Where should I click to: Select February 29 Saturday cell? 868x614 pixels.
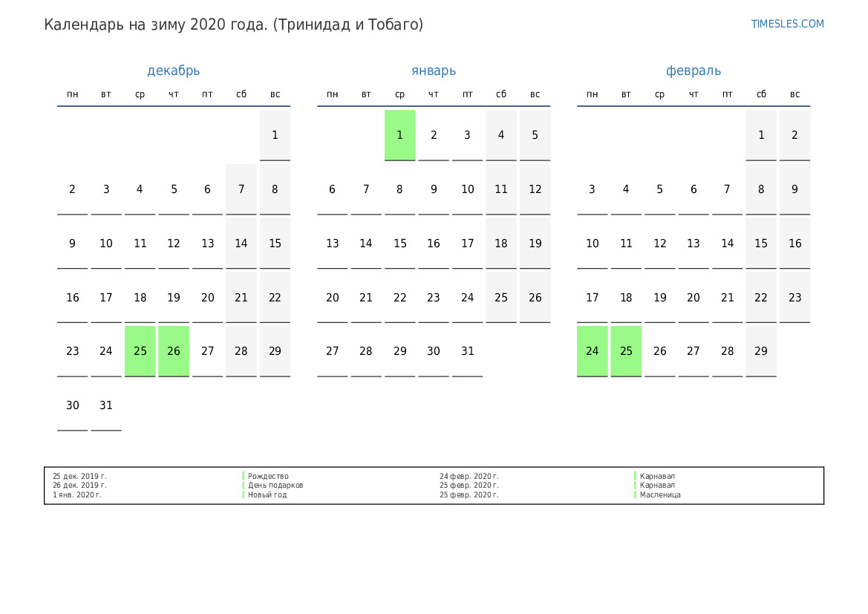760,351
